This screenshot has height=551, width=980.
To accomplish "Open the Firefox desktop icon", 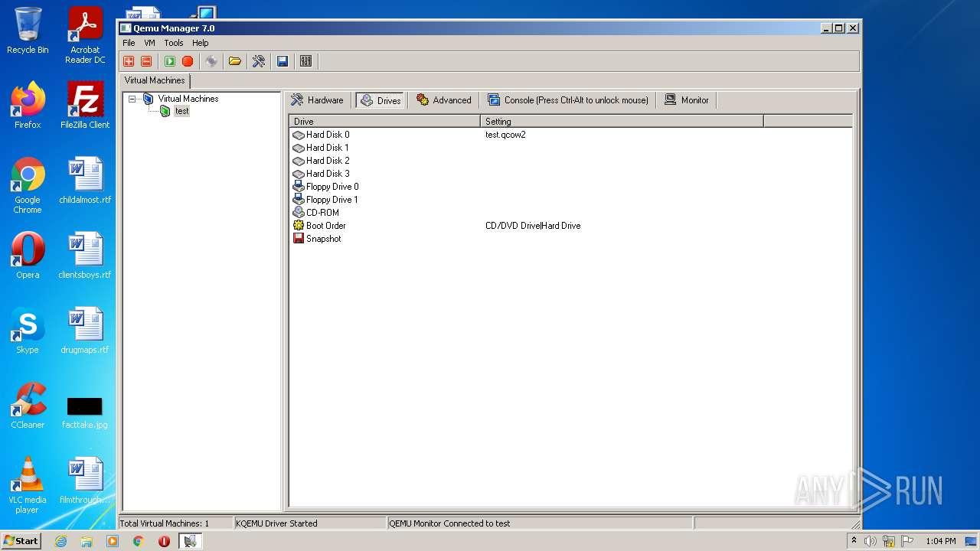I will coord(28,106).
